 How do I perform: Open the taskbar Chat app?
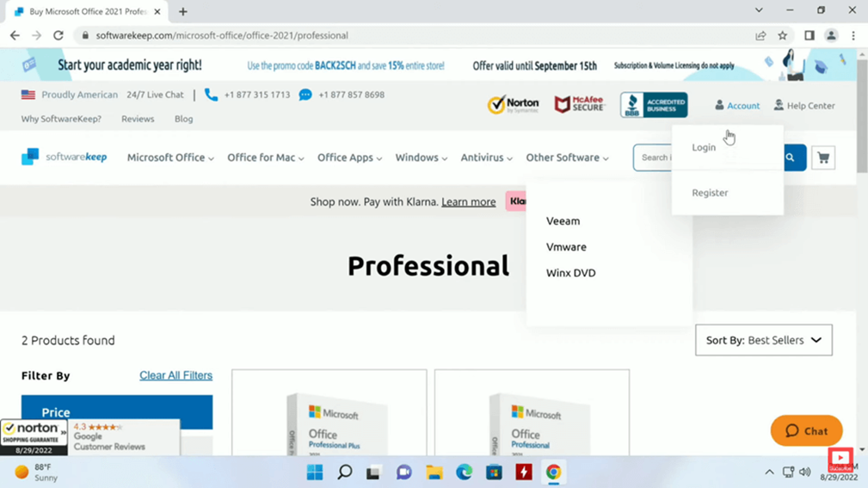(404, 473)
